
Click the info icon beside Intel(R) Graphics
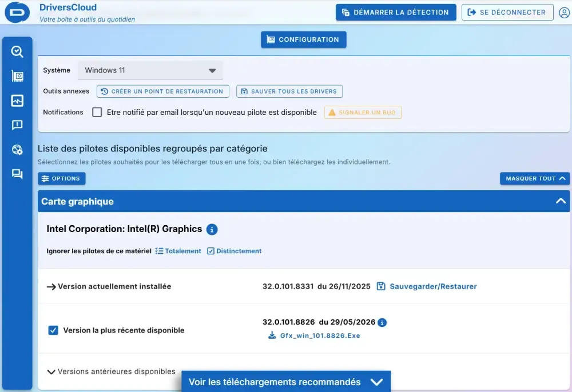pos(212,229)
